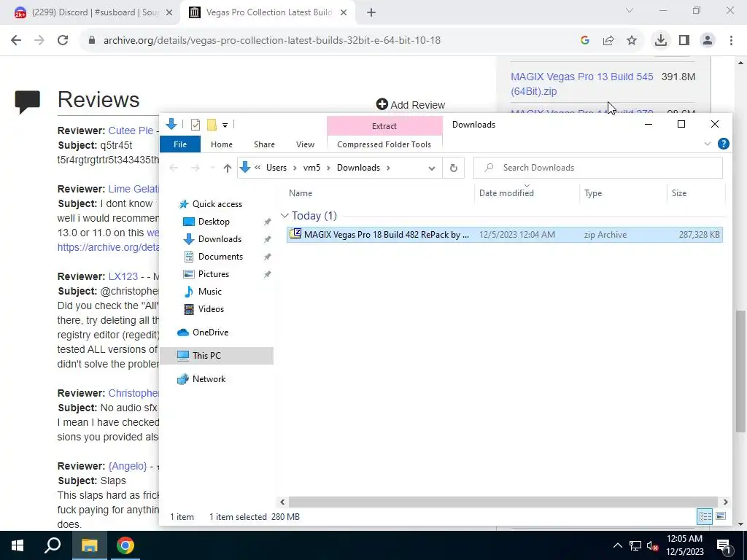The image size is (747, 560).
Task: Click Users in the breadcrumb path
Action: (x=276, y=168)
